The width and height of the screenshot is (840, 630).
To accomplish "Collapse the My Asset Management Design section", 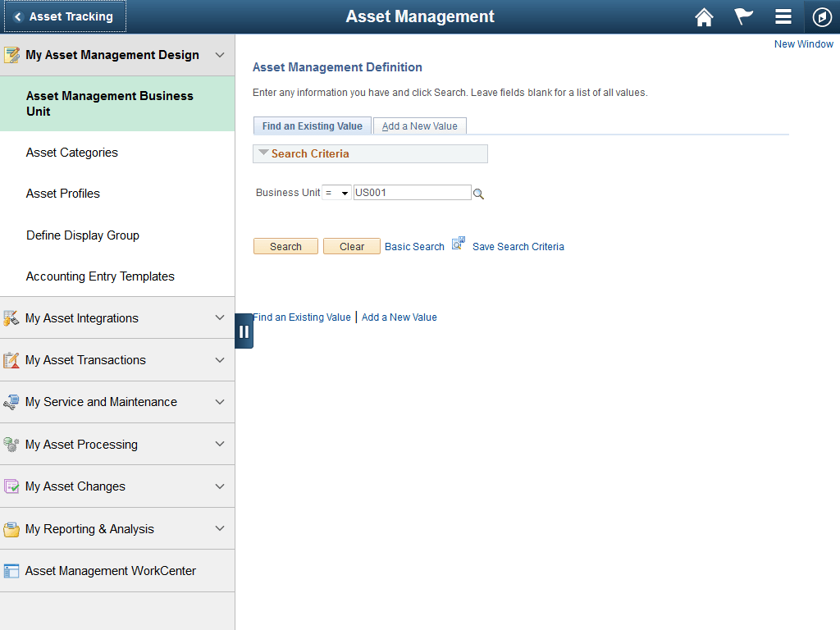I will (x=219, y=55).
